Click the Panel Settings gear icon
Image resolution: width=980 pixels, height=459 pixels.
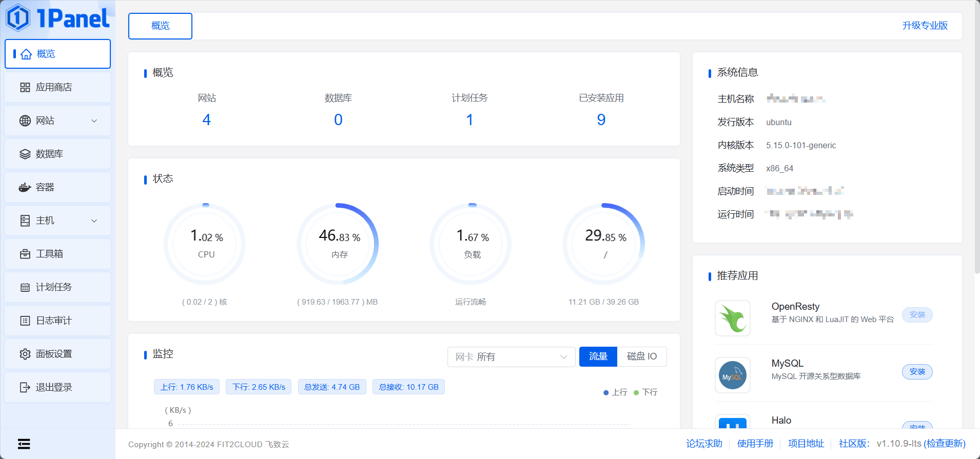(x=25, y=354)
